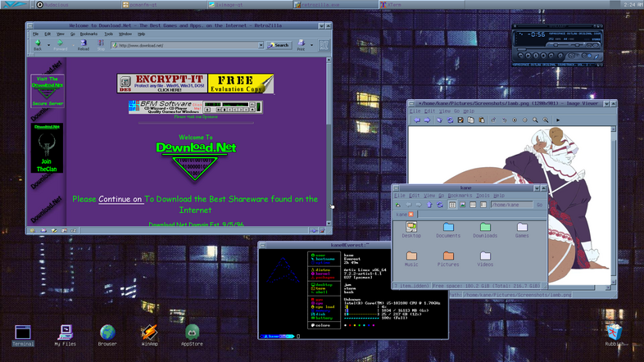Click the copy icon in Image Viewer toolbar
Screen dimensions: 644x362
tap(470, 120)
